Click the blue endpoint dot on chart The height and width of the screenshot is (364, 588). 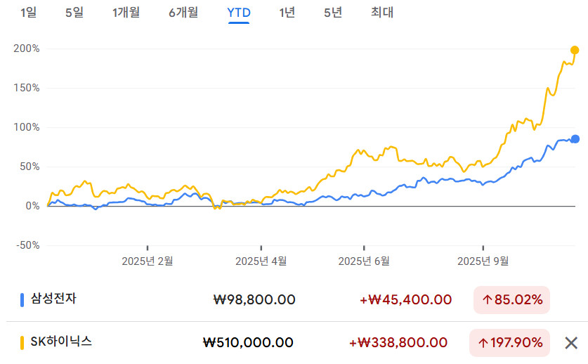click(x=575, y=139)
